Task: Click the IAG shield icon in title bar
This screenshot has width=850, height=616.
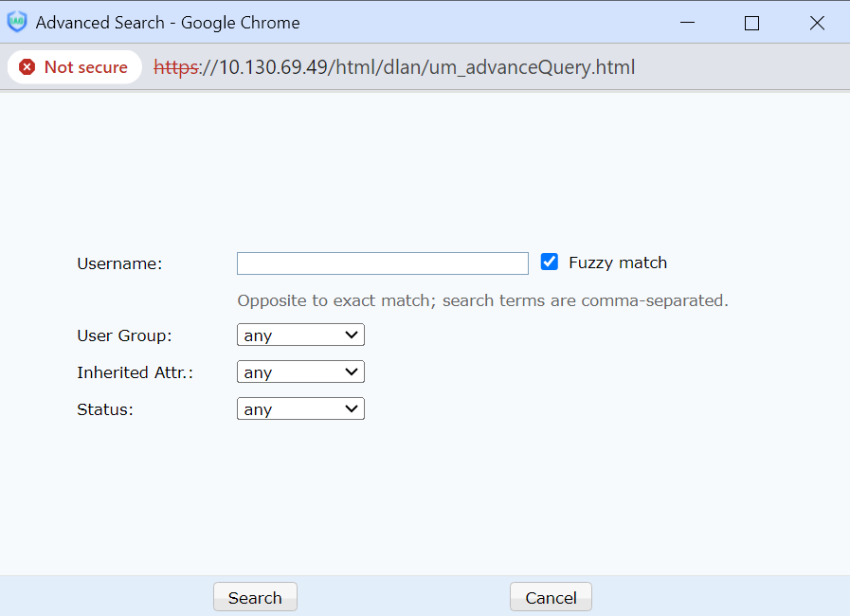Action: (17, 23)
